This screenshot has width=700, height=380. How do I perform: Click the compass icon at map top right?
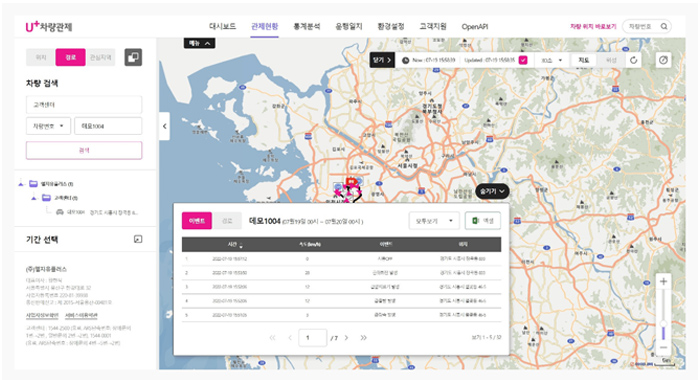663,60
